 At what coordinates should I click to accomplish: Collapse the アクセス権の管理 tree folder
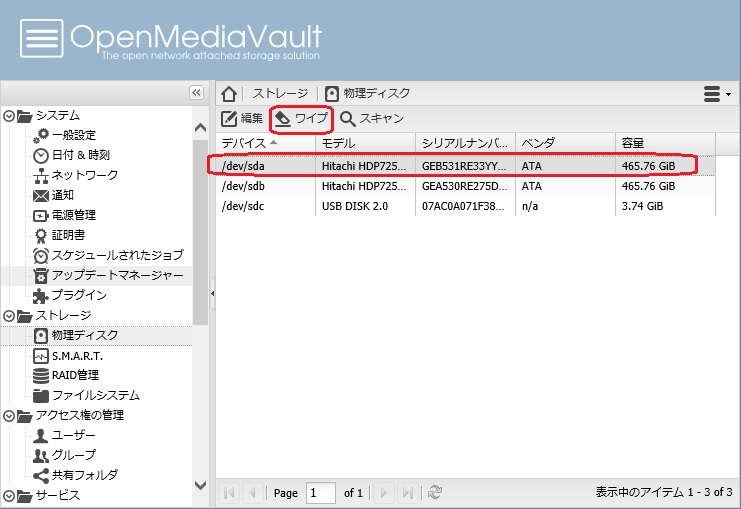pos(9,415)
